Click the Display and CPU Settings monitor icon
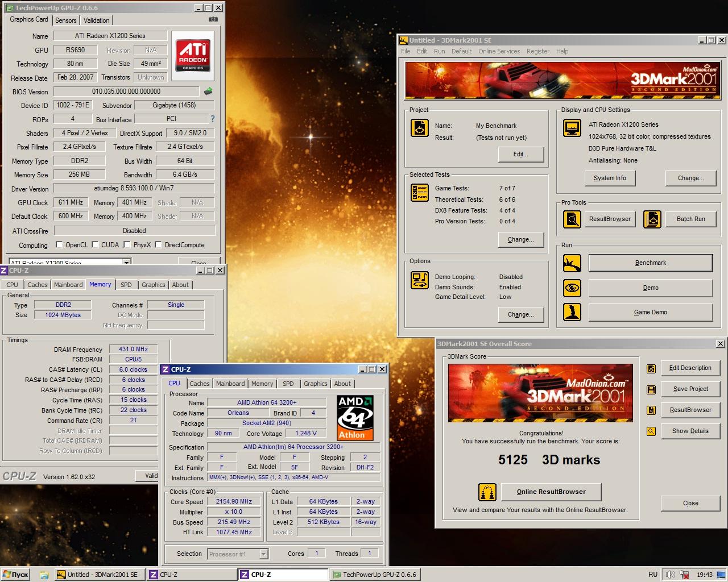 (572, 127)
